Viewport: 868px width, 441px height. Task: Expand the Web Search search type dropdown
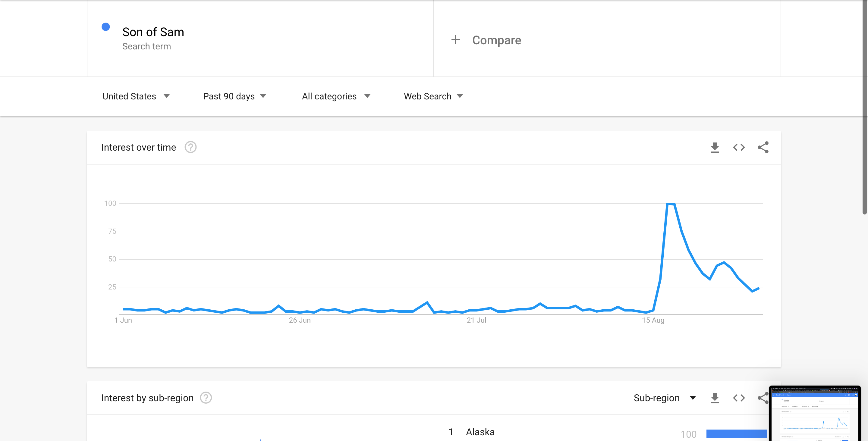coord(433,96)
